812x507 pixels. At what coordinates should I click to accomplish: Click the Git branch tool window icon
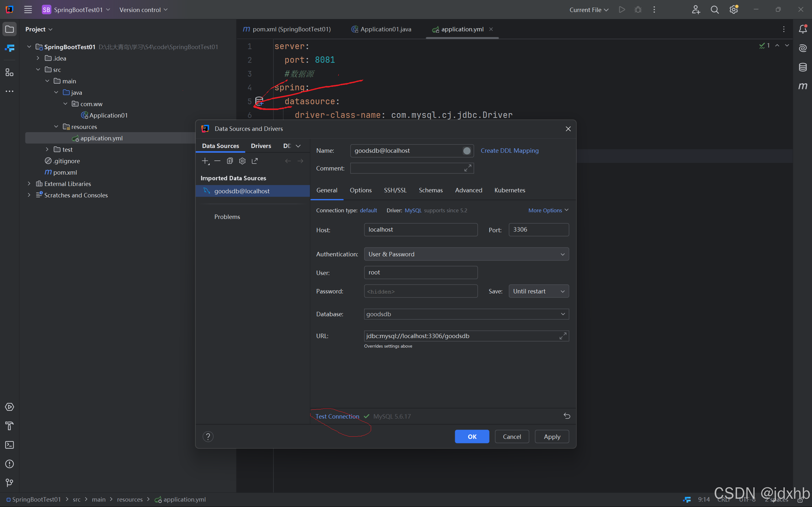(x=10, y=483)
